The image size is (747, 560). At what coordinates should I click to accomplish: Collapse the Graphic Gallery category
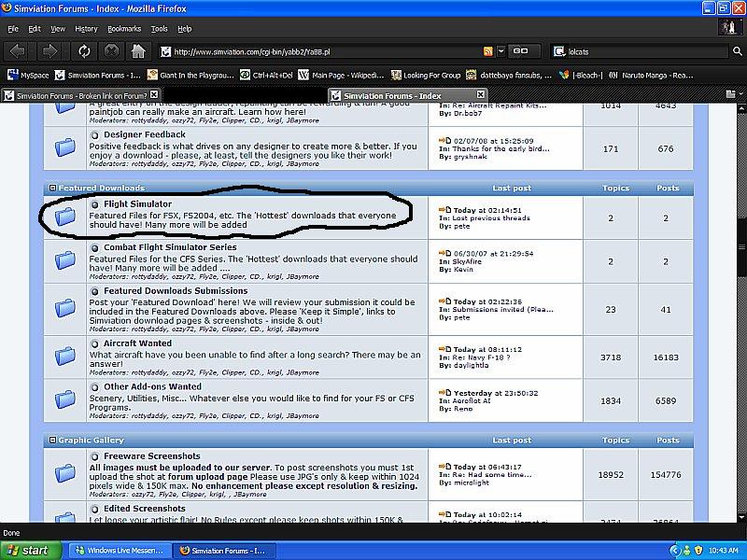pyautogui.click(x=53, y=440)
